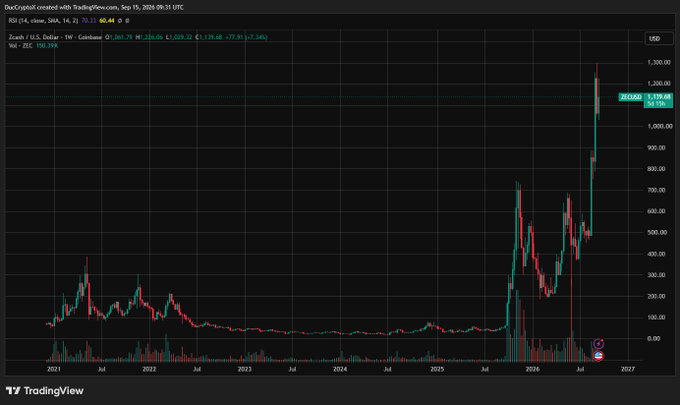The width and height of the screenshot is (680, 405).
Task: Click the 700.00 price axis label
Action: (656, 190)
